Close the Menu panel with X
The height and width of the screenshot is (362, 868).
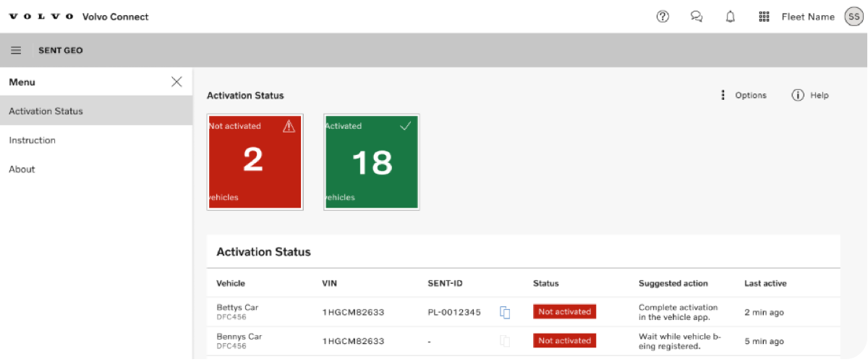(x=176, y=82)
